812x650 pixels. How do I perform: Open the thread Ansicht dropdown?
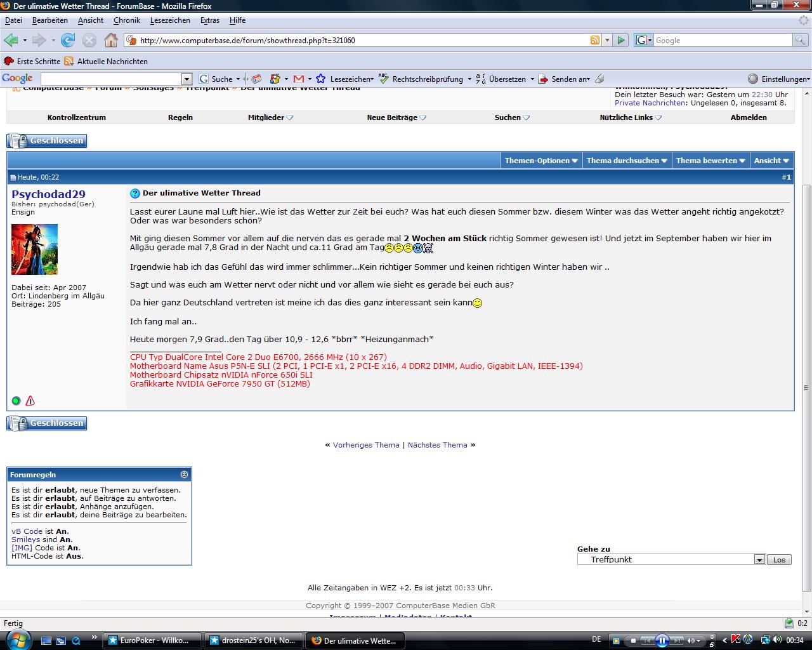pyautogui.click(x=771, y=161)
